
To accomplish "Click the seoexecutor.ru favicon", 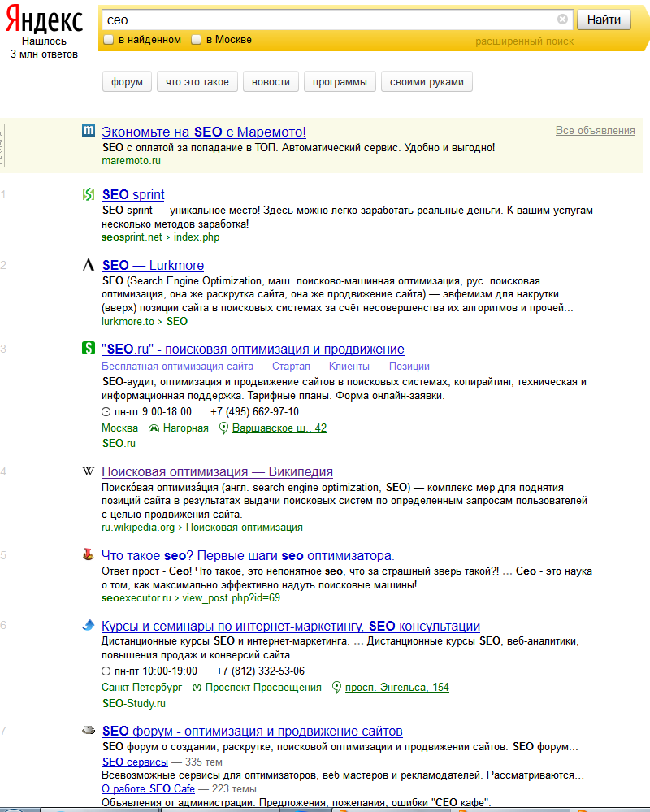I will point(89,554).
